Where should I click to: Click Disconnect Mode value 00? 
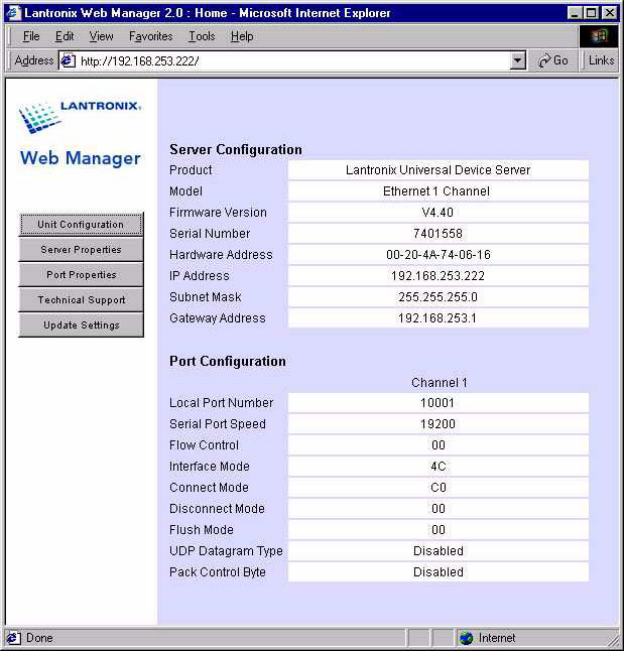tap(438, 509)
